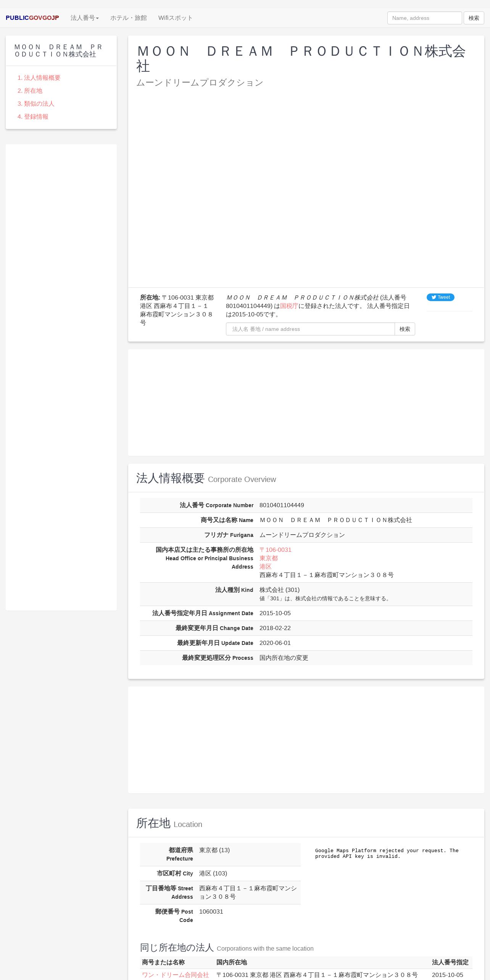Open the 東京都 prefecture link
Viewport: 490px width, 980px height.
269,558
